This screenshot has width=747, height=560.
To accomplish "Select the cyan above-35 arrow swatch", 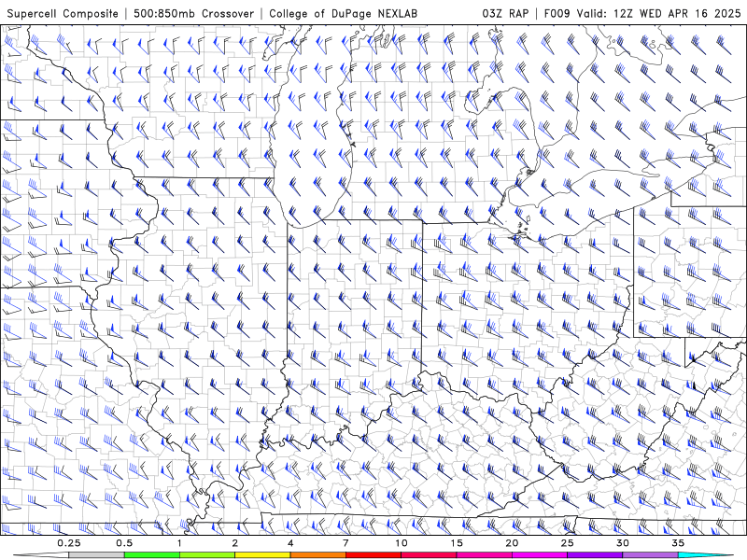I will point(706,555).
